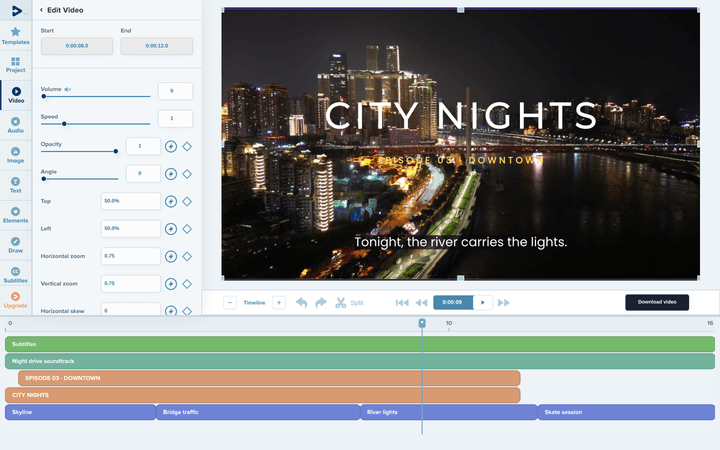720x450 pixels.
Task: Click the Angle animation lightning icon
Action: [x=171, y=174]
